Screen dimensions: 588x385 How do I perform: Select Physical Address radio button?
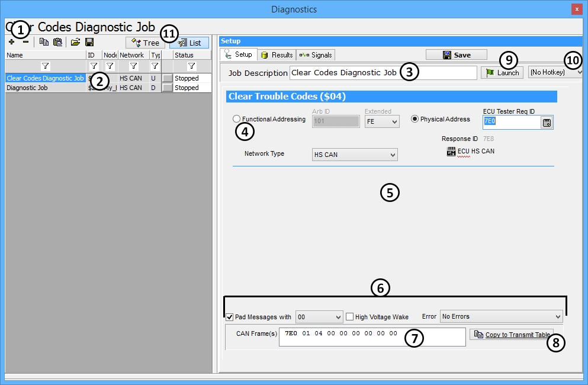415,119
